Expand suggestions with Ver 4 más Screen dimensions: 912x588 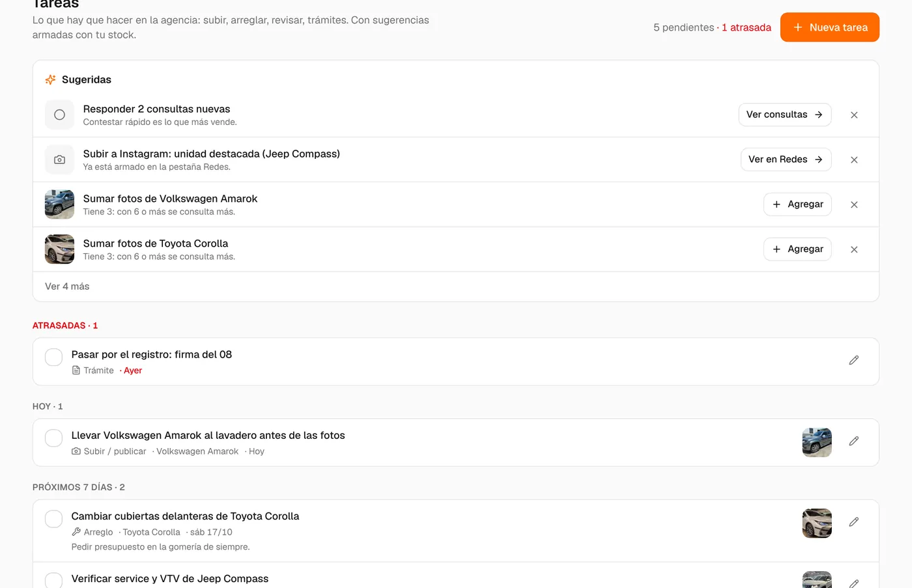[x=67, y=287]
